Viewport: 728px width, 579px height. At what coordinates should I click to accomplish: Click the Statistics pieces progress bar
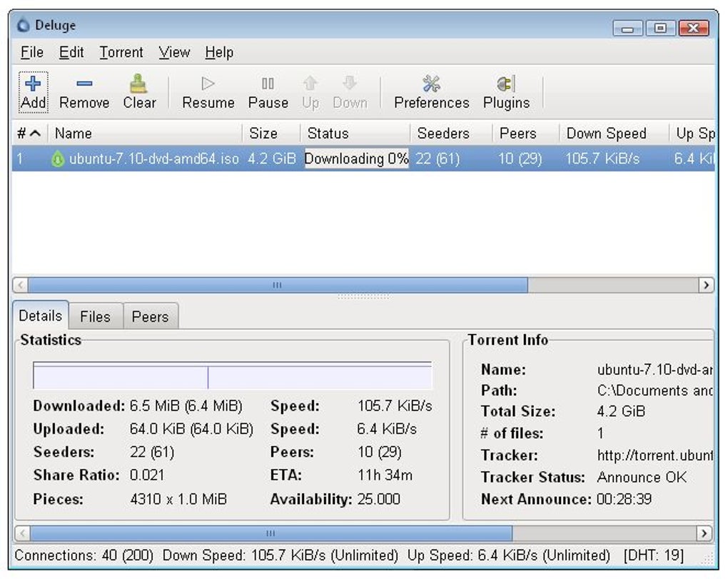tap(233, 375)
